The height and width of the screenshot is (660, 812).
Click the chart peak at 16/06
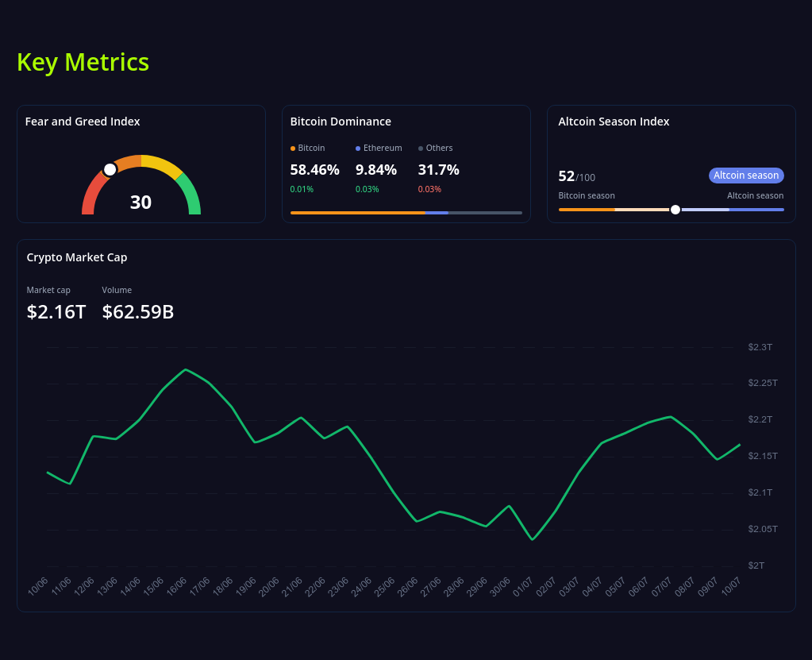pos(186,369)
